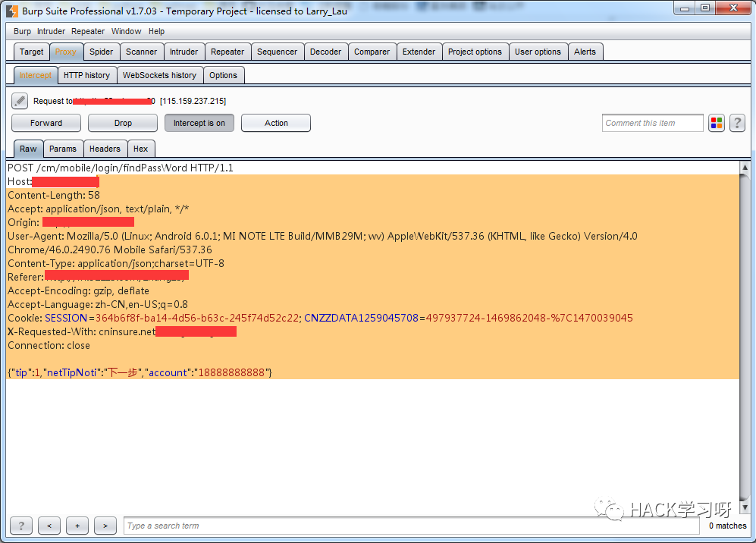This screenshot has height=543, width=756.
Task: Click the Content-Type header line
Action: click(116, 263)
